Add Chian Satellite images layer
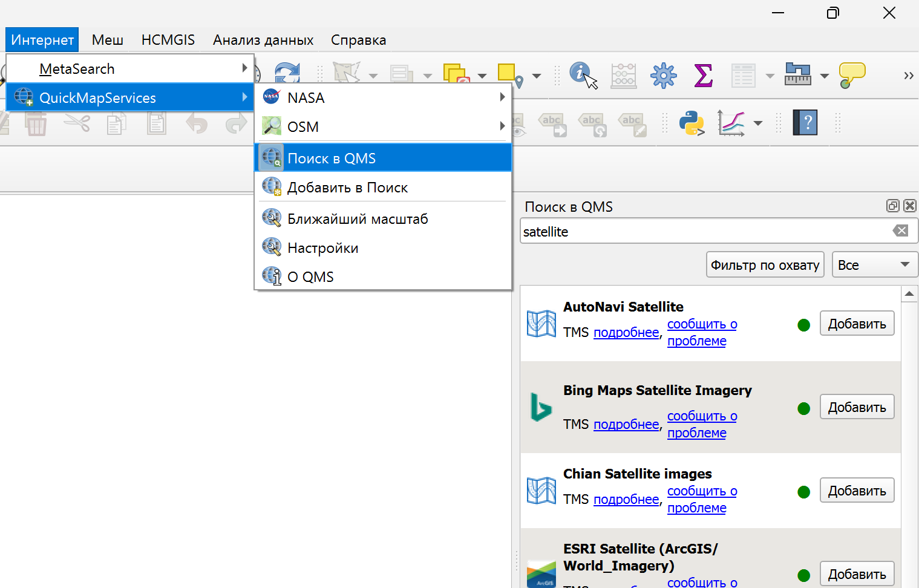This screenshot has height=588, width=919. 857,491
